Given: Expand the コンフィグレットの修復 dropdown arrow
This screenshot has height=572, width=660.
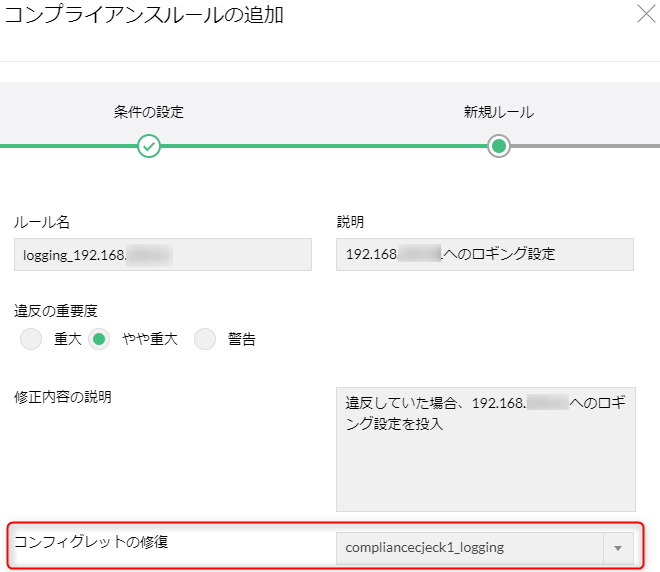Looking at the screenshot, I should click(618, 548).
